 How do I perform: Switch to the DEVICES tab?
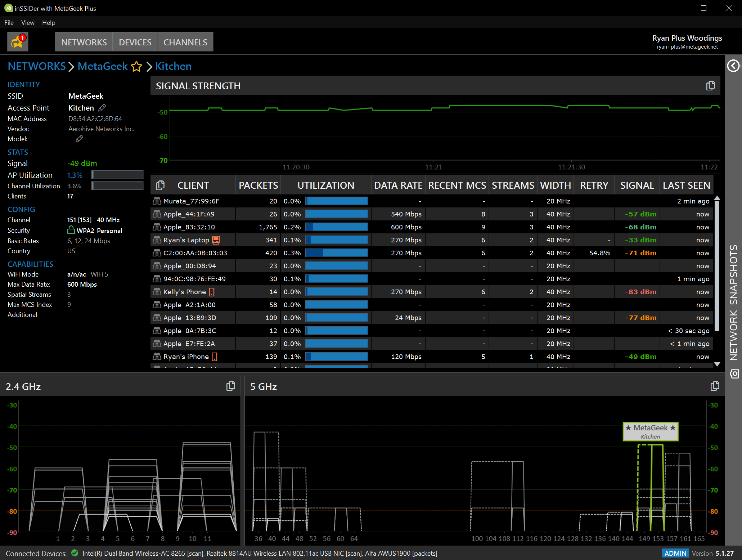click(135, 42)
